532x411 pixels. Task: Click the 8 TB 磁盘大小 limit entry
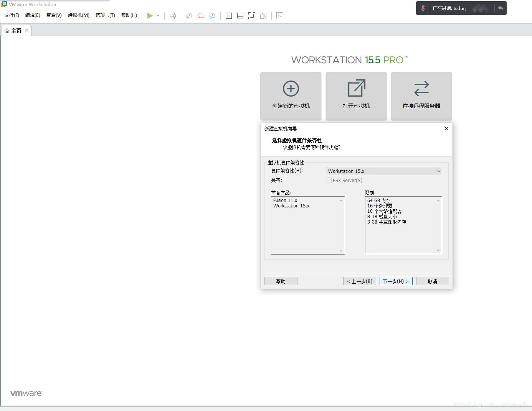point(382,217)
